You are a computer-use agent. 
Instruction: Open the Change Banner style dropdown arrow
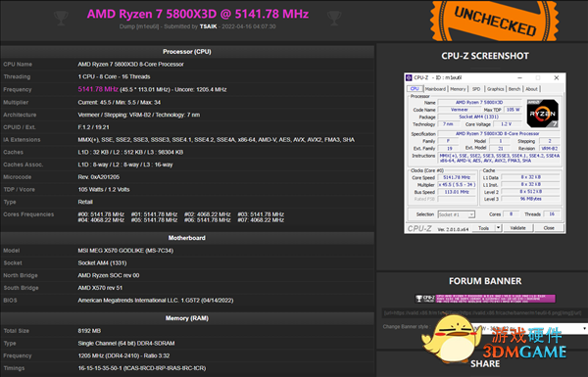coord(584,329)
